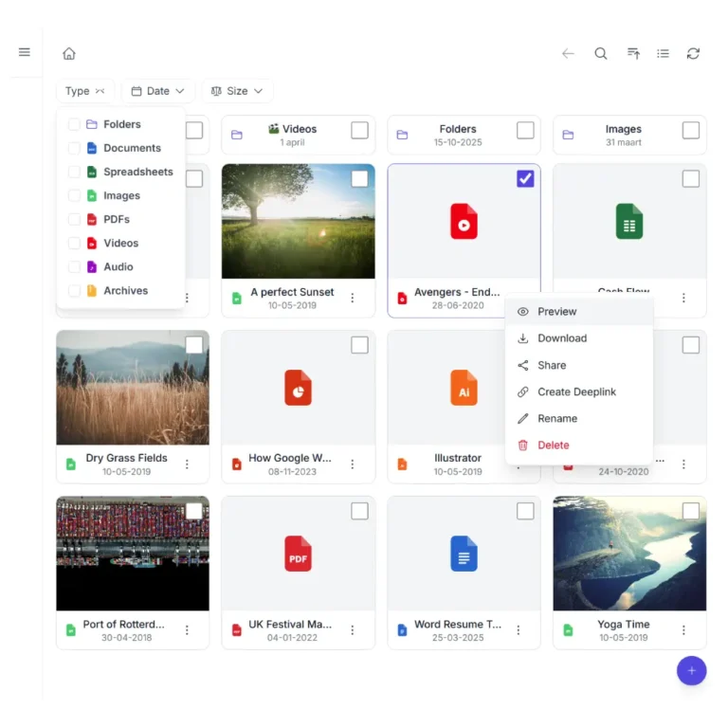Open Port of Rotterdam thumbnail image
Viewport: 728px width, 728px height.
133,554
